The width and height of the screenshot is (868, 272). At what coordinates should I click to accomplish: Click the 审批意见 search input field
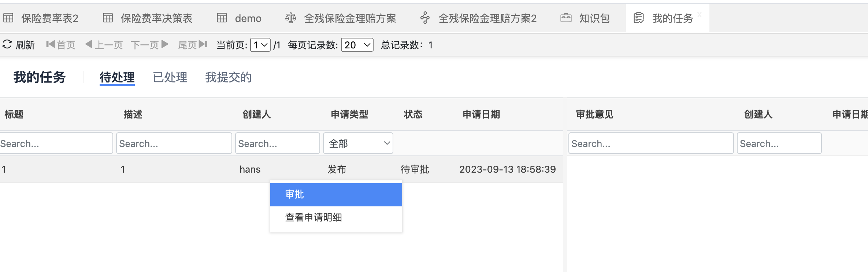[650, 143]
